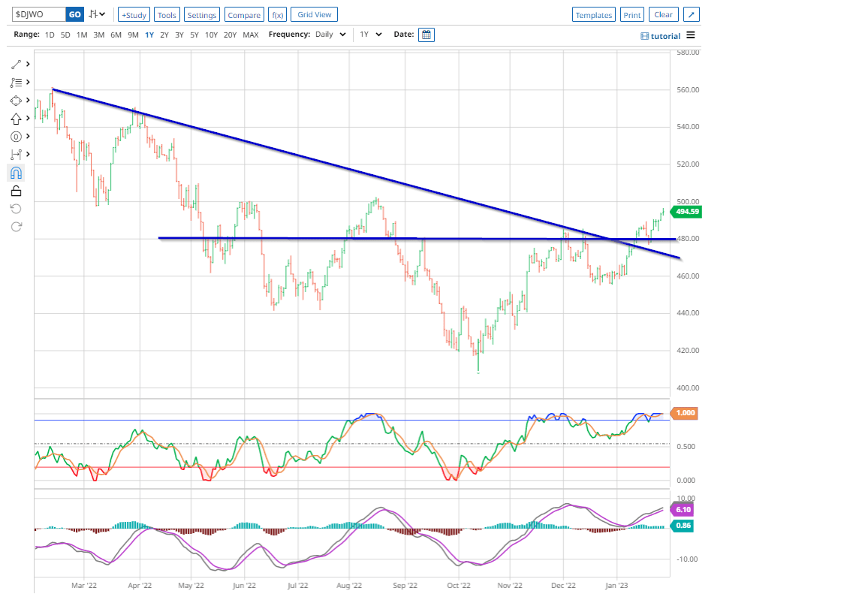The width and height of the screenshot is (868, 600).
Task: Toggle fullscreen chart view
Action: coord(691,14)
